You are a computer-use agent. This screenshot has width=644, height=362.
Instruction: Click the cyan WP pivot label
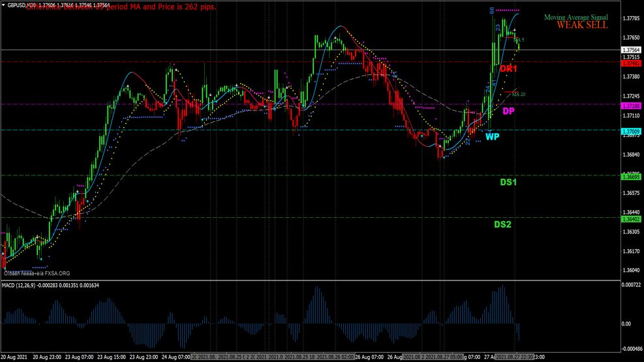tap(492, 137)
